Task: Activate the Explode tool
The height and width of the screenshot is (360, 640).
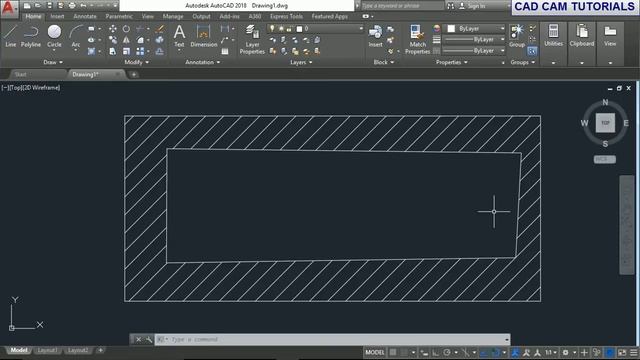Action: 160,40
